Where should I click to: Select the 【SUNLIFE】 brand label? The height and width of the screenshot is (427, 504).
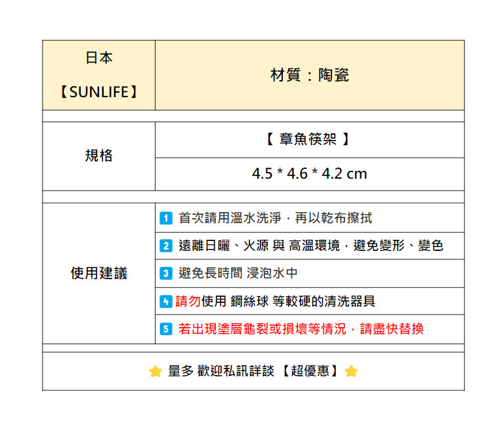point(98,92)
